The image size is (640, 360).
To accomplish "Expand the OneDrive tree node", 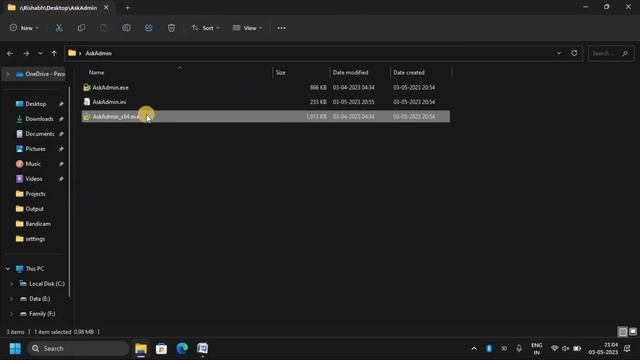I will [x=8, y=74].
